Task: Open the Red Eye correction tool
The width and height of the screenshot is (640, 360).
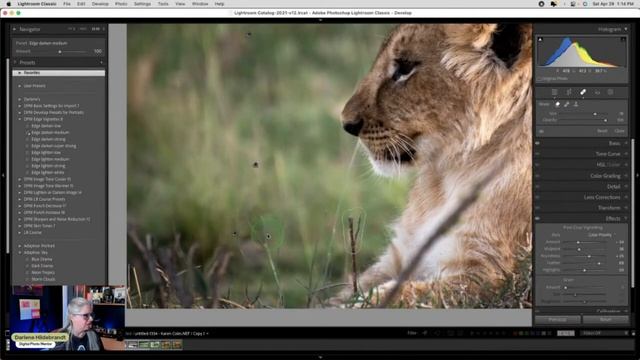Action: (x=597, y=92)
